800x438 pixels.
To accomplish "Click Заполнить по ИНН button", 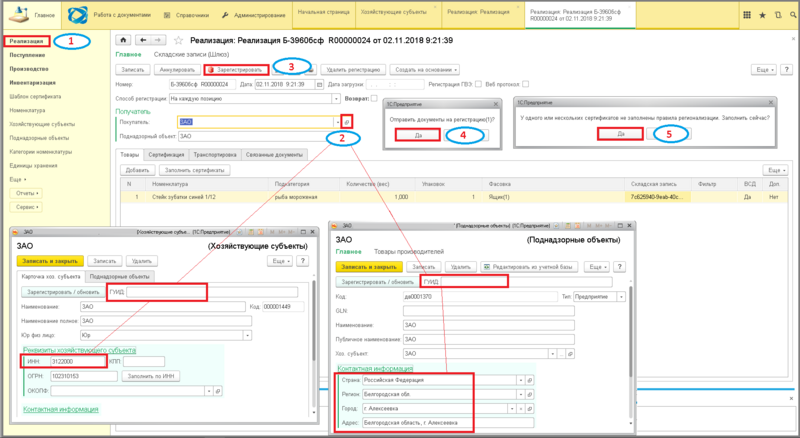I will point(151,376).
